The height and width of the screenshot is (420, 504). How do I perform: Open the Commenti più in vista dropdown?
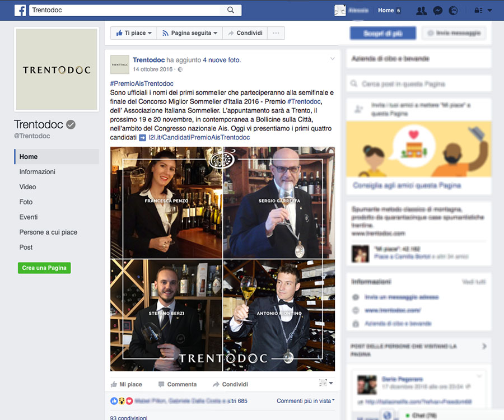[x=306, y=401]
